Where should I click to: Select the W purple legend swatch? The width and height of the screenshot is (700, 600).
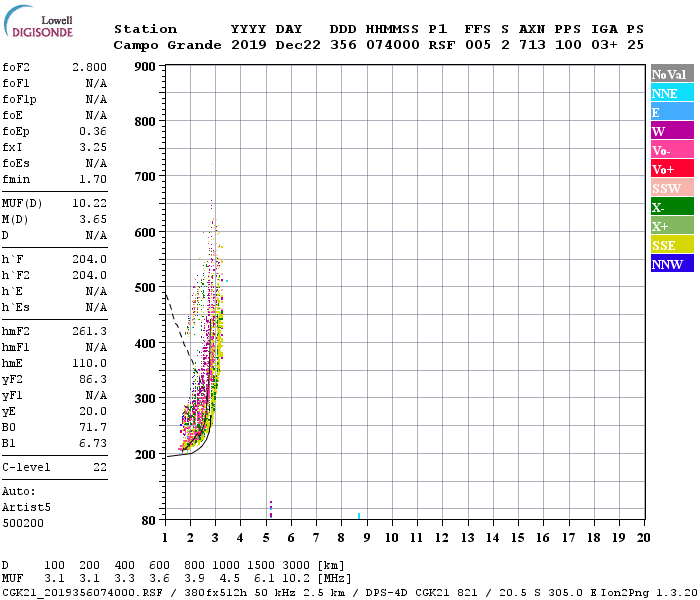point(672,131)
